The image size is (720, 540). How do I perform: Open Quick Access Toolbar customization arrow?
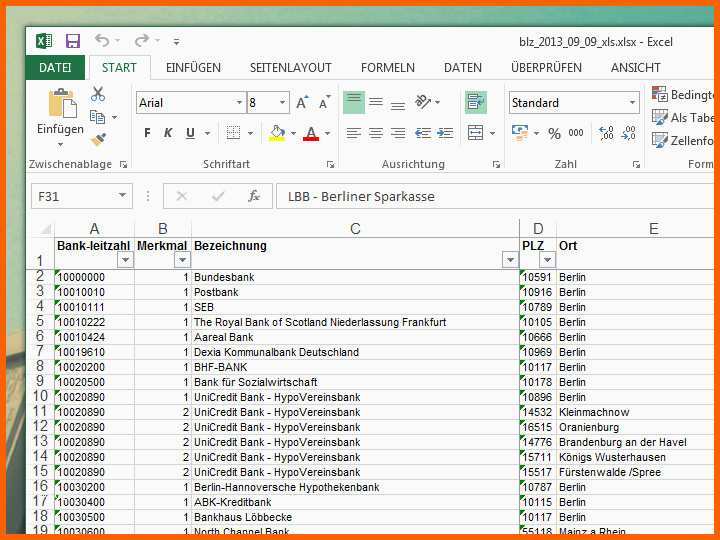pos(176,42)
